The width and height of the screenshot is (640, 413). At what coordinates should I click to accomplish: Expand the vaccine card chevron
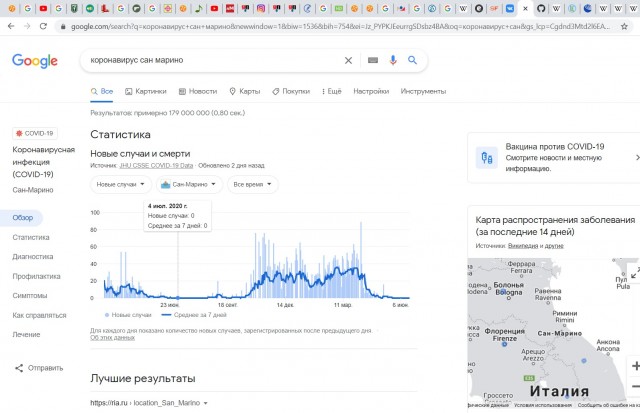point(637,158)
